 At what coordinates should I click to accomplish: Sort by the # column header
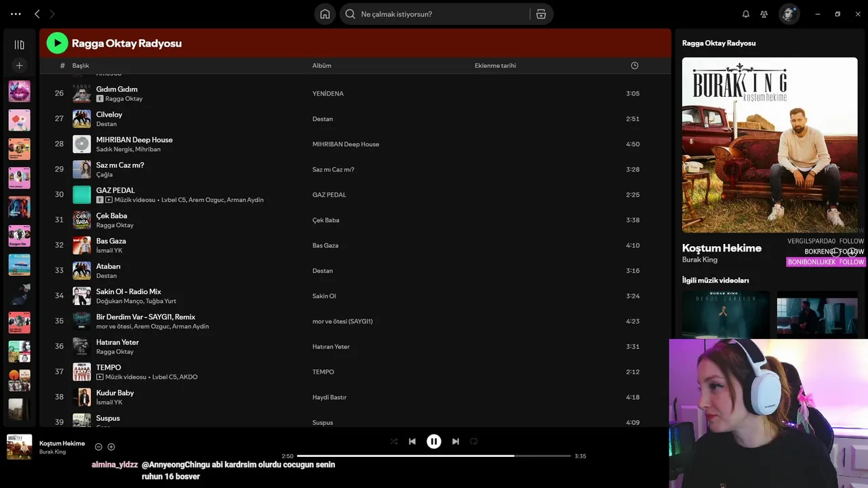coord(62,66)
